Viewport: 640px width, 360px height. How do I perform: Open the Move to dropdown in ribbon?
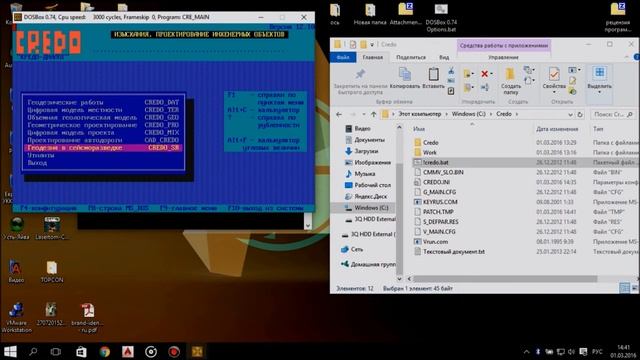click(x=473, y=74)
